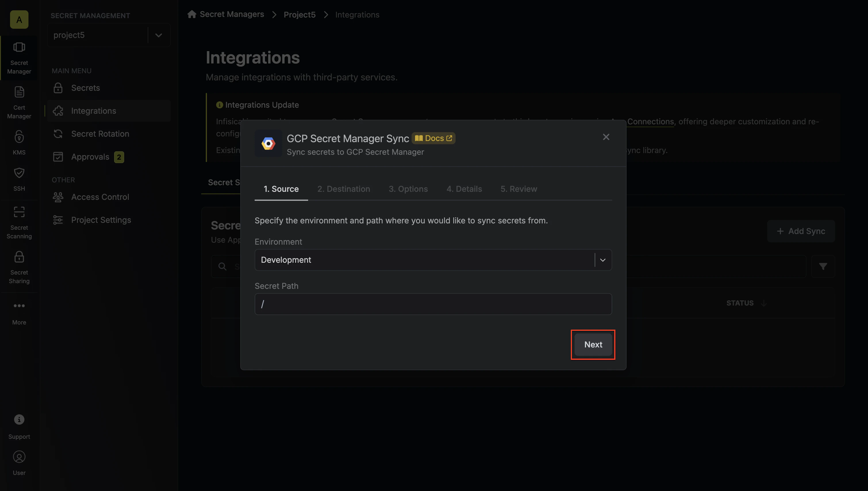Open the User account icon
This screenshot has width=868, height=491.
[19, 457]
